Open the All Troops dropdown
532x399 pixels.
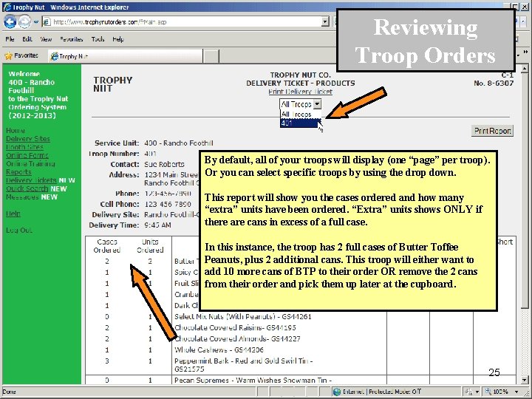[x=300, y=104]
